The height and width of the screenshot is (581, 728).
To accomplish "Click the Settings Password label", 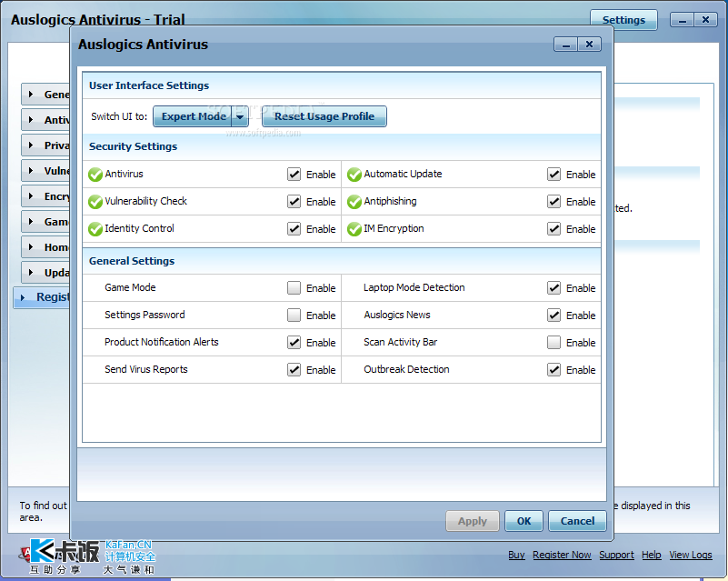I will (x=145, y=315).
